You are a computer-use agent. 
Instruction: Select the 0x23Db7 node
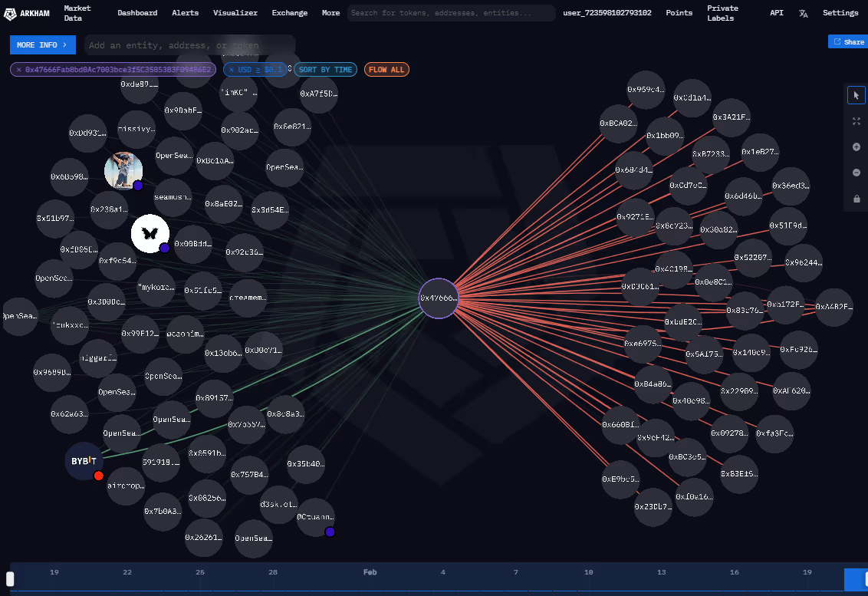653,507
